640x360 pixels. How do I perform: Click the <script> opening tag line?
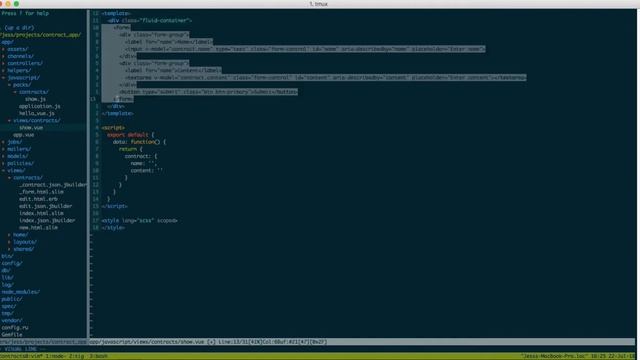(113, 128)
